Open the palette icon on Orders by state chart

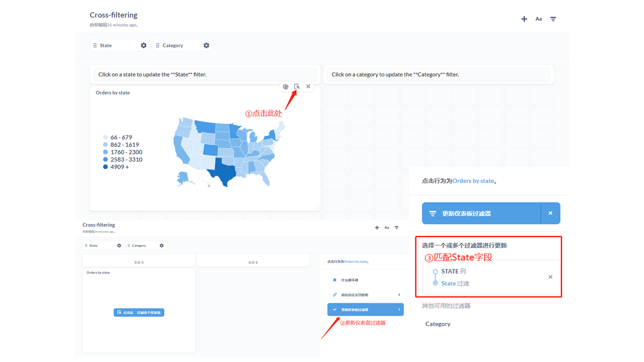coord(285,86)
